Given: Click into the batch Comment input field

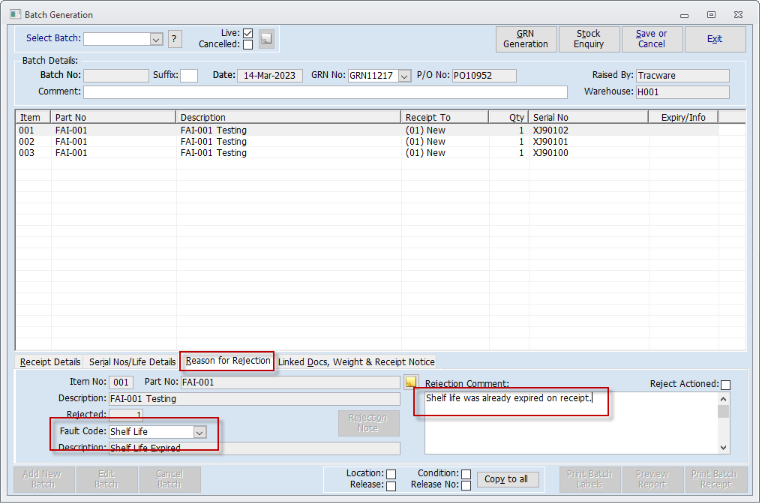Looking at the screenshot, I should click(x=330, y=92).
